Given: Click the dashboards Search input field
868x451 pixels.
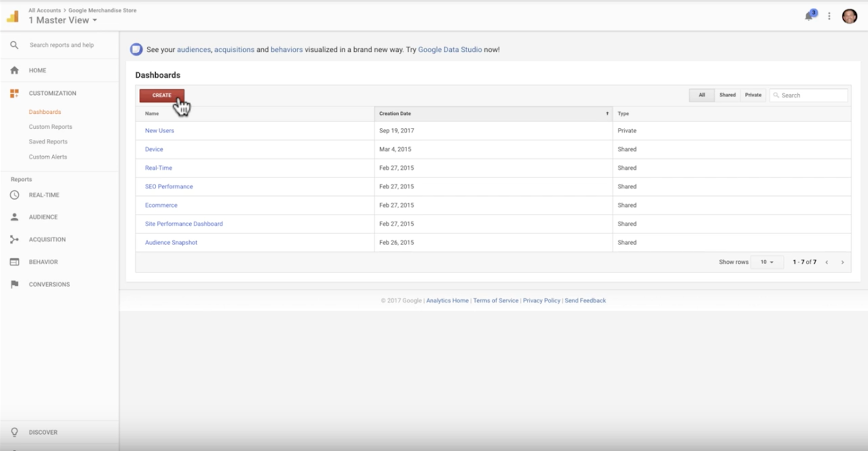Looking at the screenshot, I should point(809,95).
